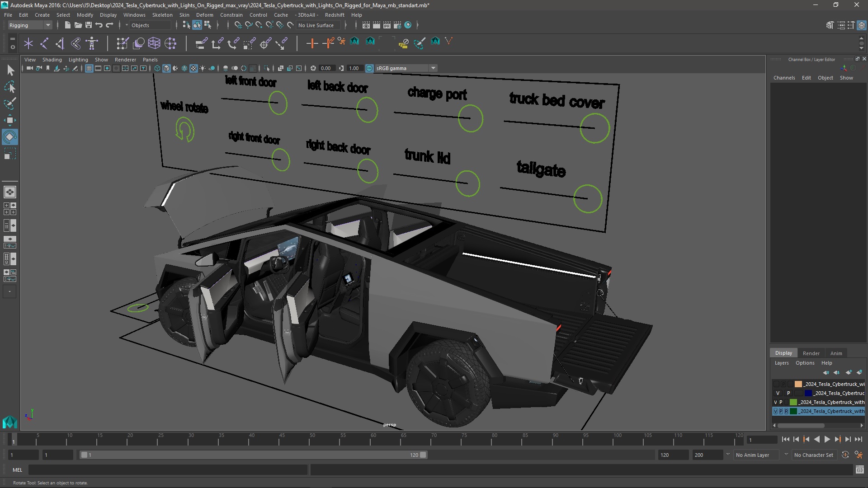
Task: Toggle visibility V of navy blue layer
Action: [x=778, y=393]
